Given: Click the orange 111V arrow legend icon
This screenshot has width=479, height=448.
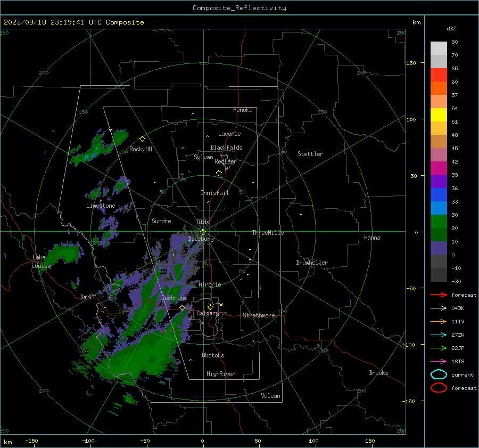Looking at the screenshot, I should point(439,321).
